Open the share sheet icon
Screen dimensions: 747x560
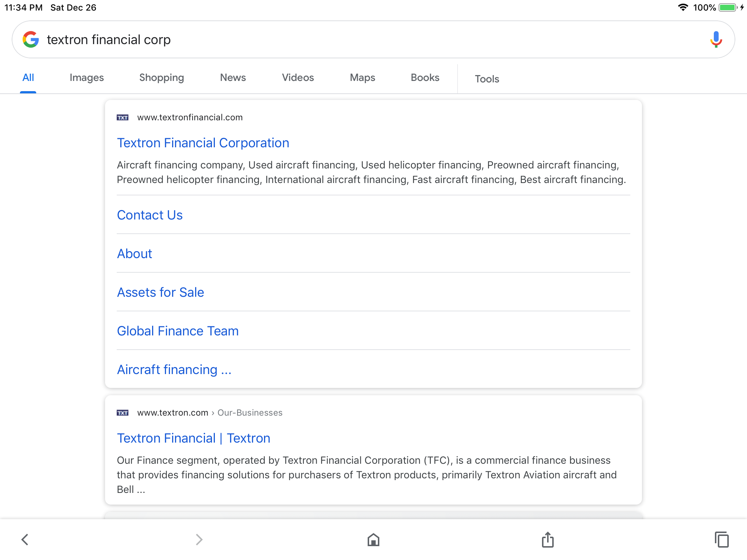pyautogui.click(x=547, y=540)
